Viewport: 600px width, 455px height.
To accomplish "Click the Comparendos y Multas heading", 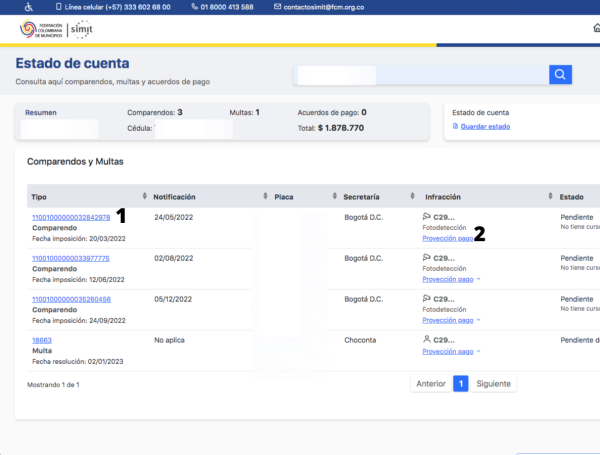I will coord(75,161).
